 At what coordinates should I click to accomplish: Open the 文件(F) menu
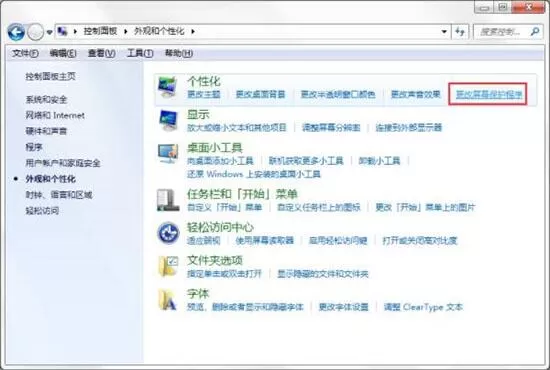(x=25, y=53)
